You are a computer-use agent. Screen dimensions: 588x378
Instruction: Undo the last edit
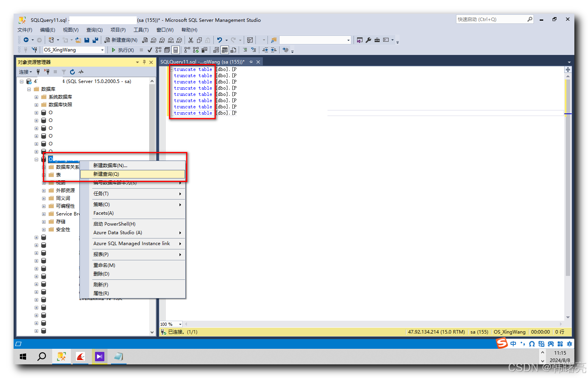[x=220, y=40]
